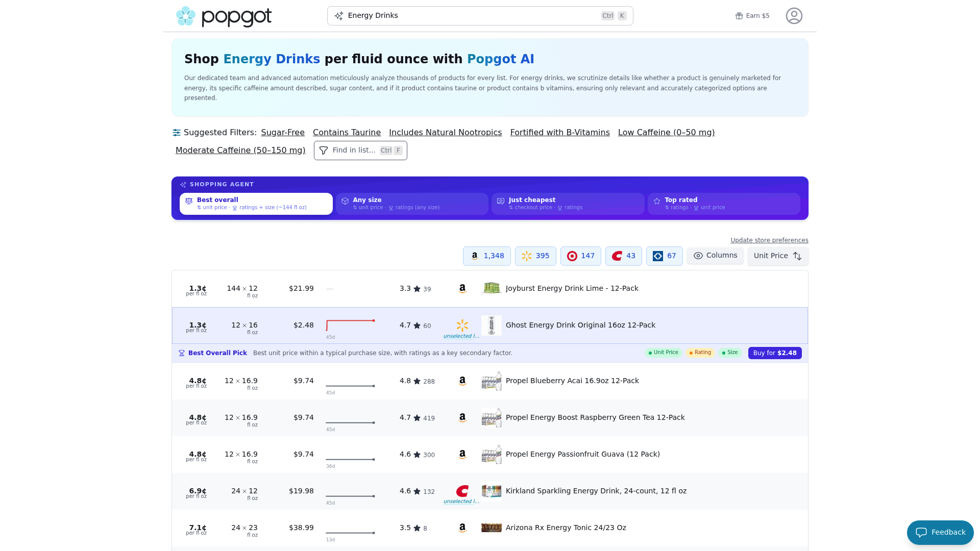Focus the Energy Drinks search field
Viewport: 980px width, 551px height.
[480, 16]
